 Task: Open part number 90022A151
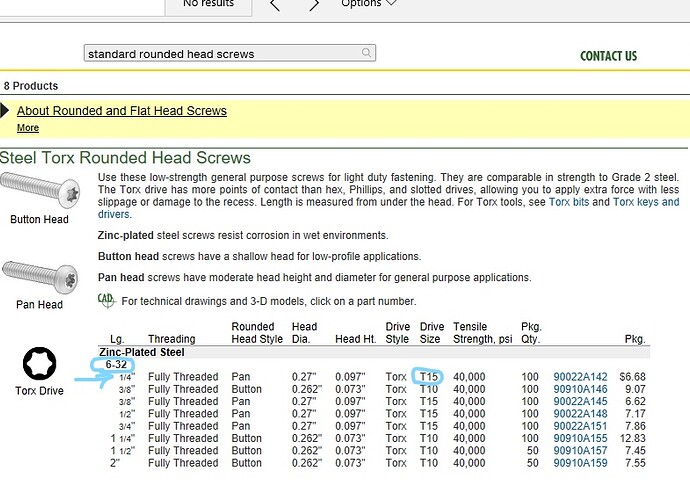(x=580, y=426)
